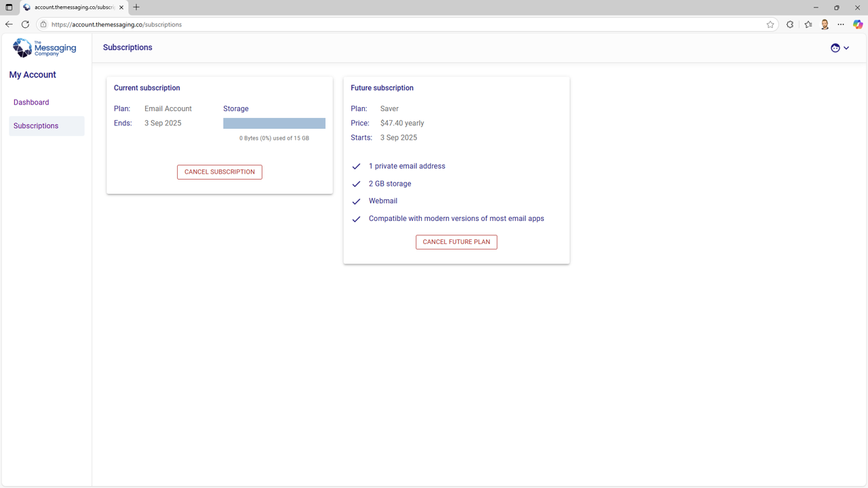868x488 pixels.
Task: Click the storage usage progress bar
Action: click(x=274, y=123)
